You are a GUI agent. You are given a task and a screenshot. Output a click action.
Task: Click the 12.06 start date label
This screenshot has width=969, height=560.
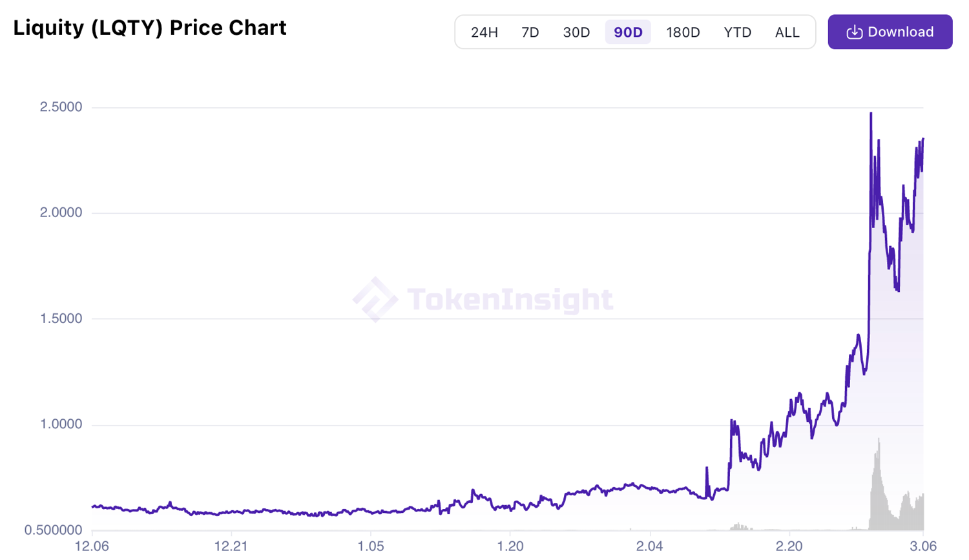[x=92, y=546]
